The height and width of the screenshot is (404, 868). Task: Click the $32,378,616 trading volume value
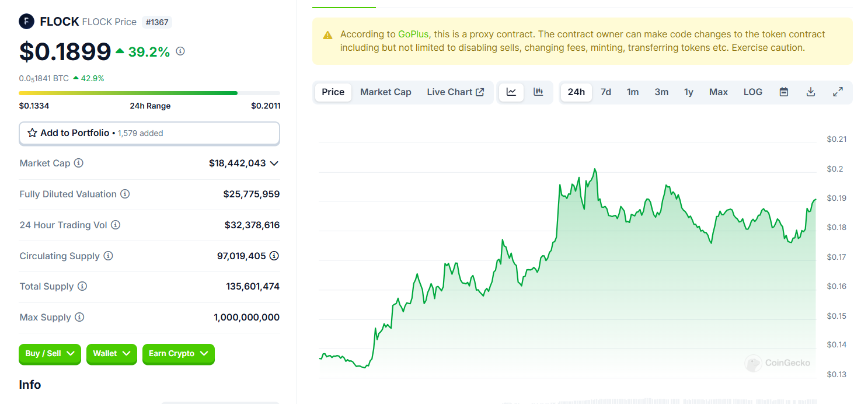252,225
